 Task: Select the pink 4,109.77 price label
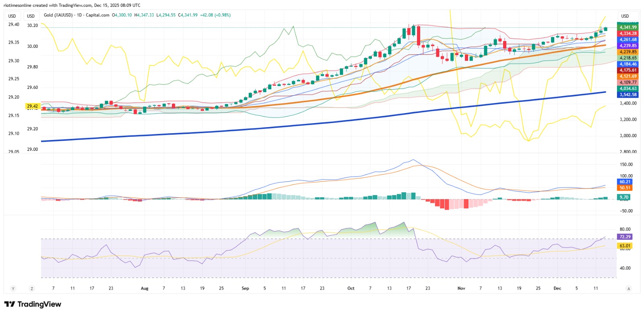coord(628,82)
